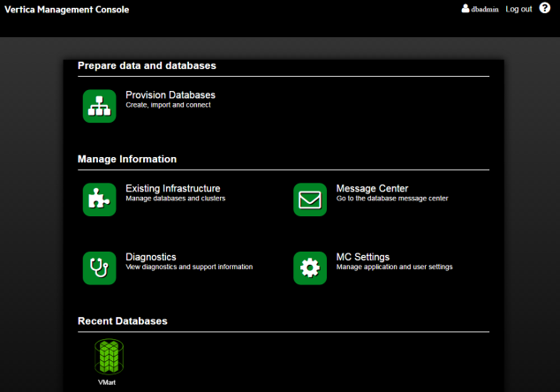Click the 'Prepare data and databases' heading
The width and height of the screenshot is (560, 392).
point(147,65)
